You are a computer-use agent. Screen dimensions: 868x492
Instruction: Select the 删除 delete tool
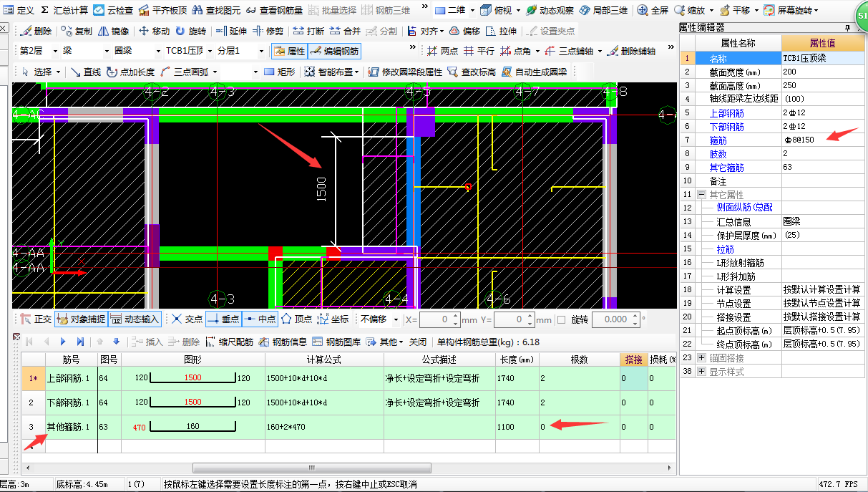pos(36,31)
